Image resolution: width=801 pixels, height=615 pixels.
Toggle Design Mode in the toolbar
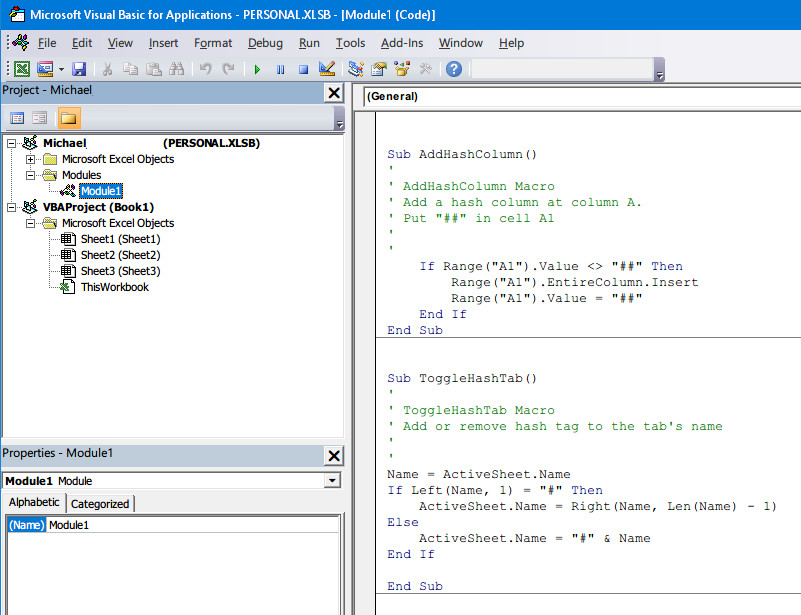pyautogui.click(x=327, y=69)
